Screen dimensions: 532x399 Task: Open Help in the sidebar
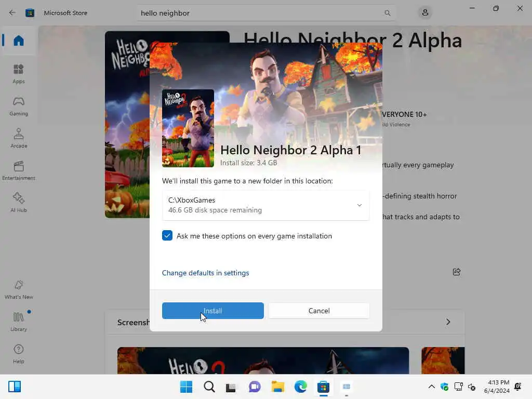point(19,354)
